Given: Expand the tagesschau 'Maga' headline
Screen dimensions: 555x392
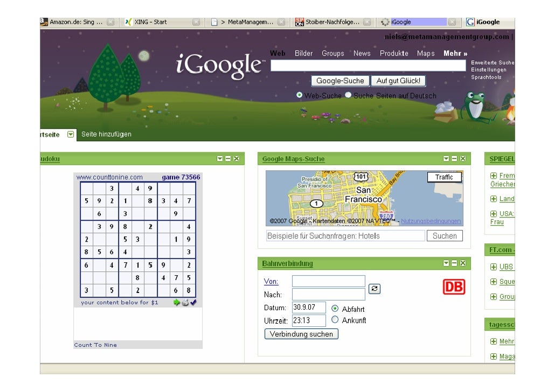Looking at the screenshot, I should 494,356.
